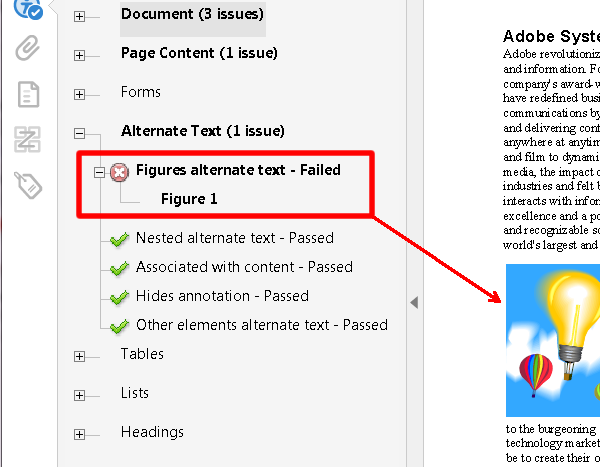Click green check beside Hides annotation
Image resolution: width=600 pixels, height=467 pixels.
pyautogui.click(x=120, y=297)
